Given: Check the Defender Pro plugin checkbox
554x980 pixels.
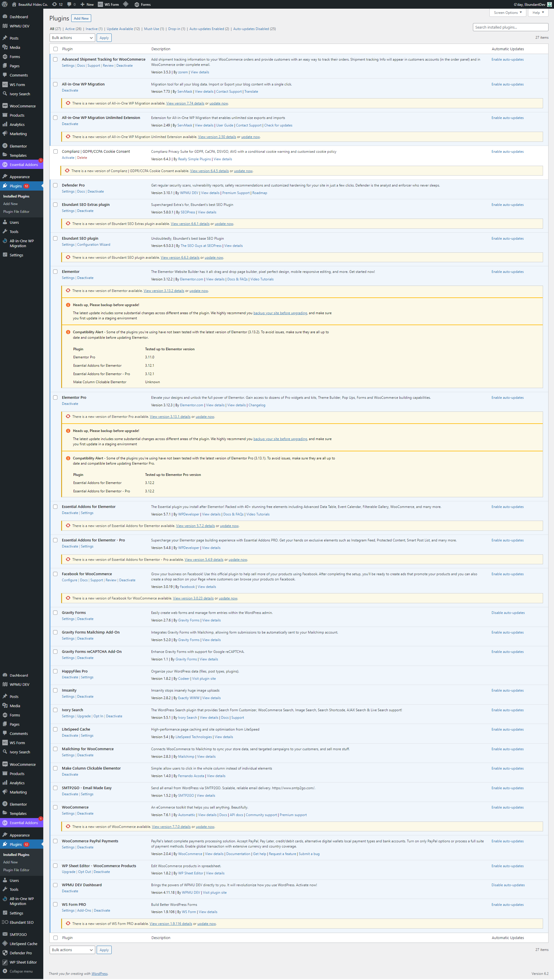Looking at the screenshot, I should click(55, 185).
